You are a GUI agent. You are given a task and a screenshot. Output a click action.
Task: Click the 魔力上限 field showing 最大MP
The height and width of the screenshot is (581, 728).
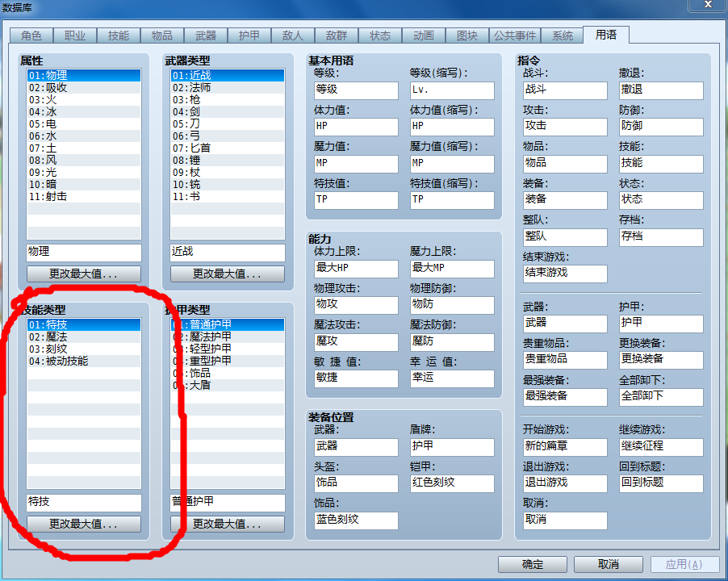[452, 269]
